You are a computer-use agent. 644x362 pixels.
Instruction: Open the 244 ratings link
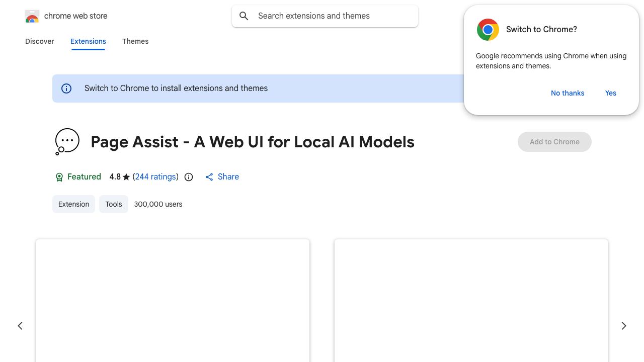pyautogui.click(x=155, y=177)
